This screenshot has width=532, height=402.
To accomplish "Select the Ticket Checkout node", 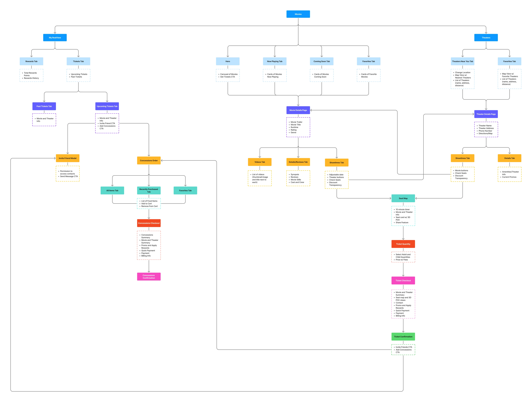I will pos(403,281).
